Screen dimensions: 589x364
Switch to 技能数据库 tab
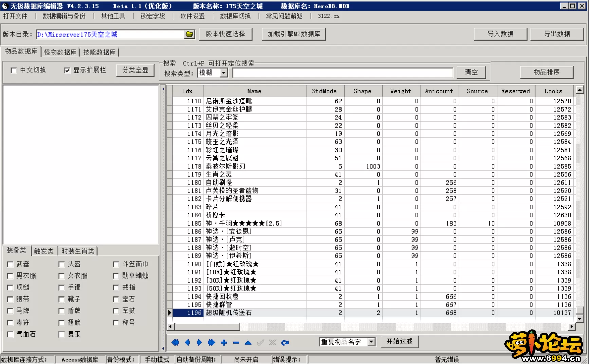[99, 52]
